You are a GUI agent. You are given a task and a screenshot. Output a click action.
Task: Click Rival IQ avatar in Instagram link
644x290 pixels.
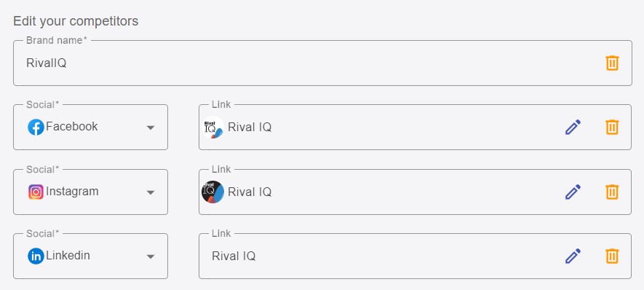point(212,192)
